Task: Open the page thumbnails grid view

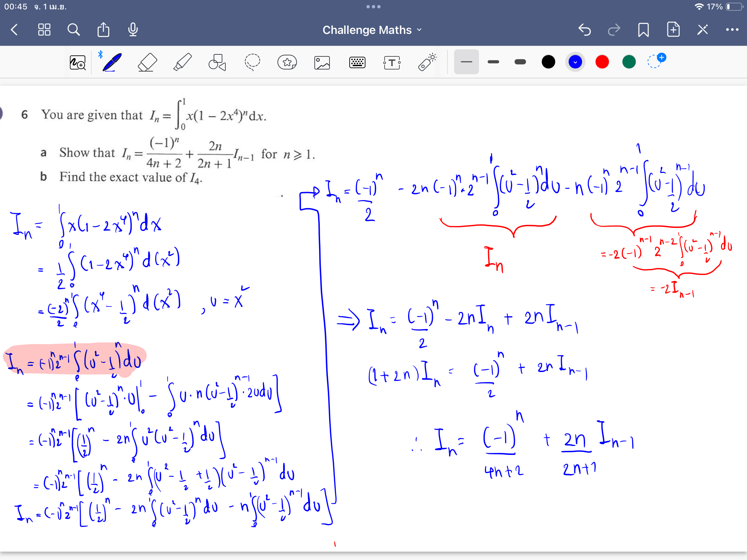Action: click(x=44, y=30)
